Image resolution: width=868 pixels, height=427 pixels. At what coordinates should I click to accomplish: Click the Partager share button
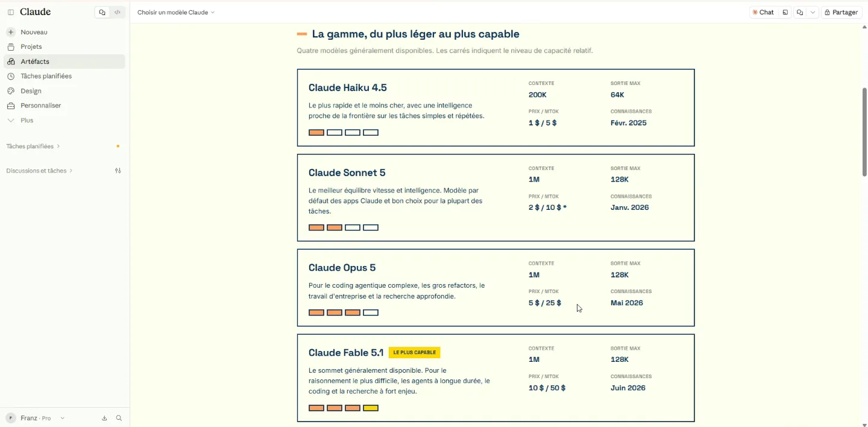pyautogui.click(x=841, y=12)
